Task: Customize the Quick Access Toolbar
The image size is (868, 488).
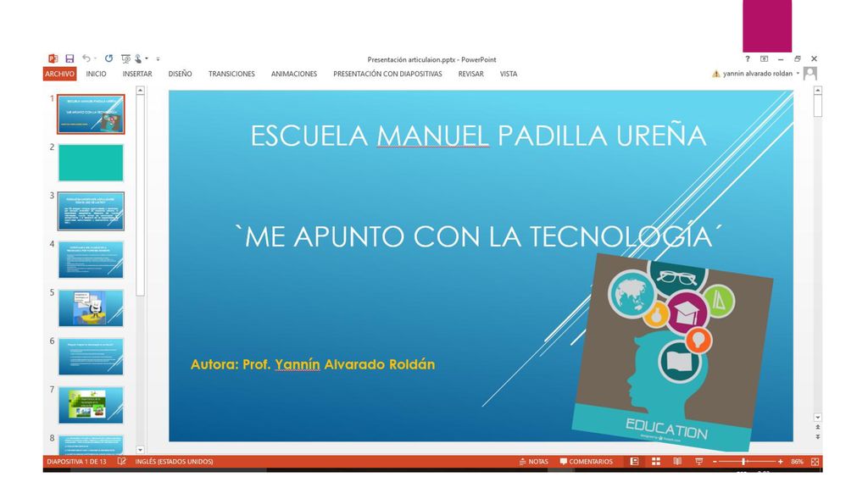Action: (158, 58)
